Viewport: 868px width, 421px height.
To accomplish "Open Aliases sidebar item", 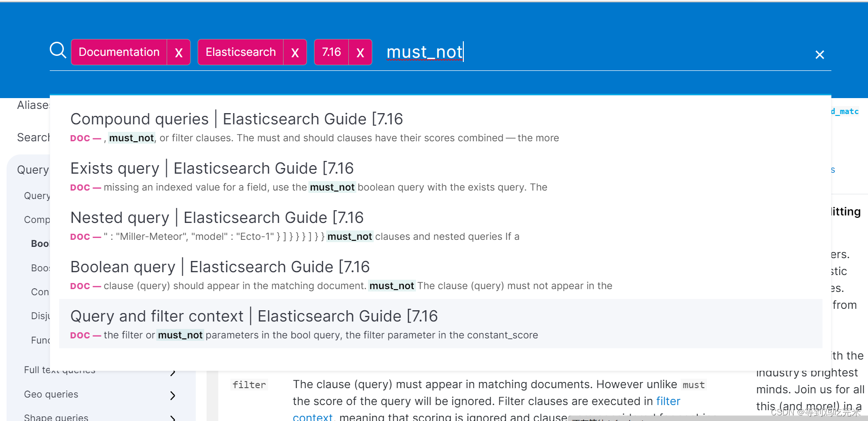I will click(x=33, y=105).
